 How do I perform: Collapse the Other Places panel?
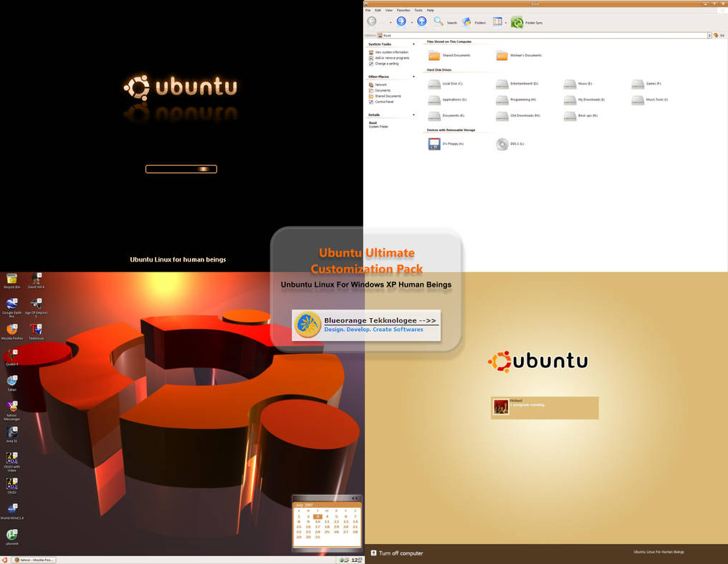click(413, 76)
